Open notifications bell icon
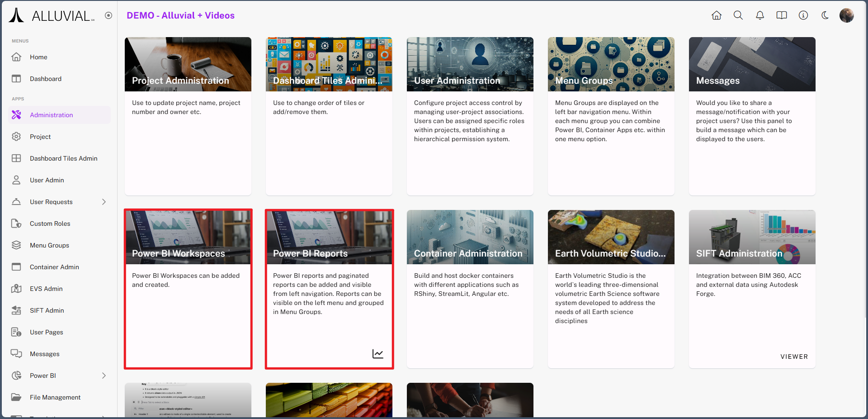The image size is (868, 419). [x=760, y=15]
